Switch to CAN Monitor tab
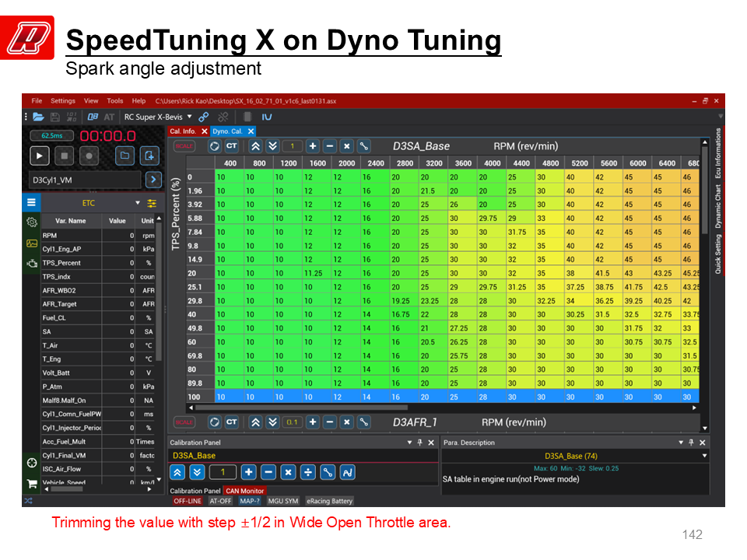The height and width of the screenshot is (560, 747). [245, 491]
